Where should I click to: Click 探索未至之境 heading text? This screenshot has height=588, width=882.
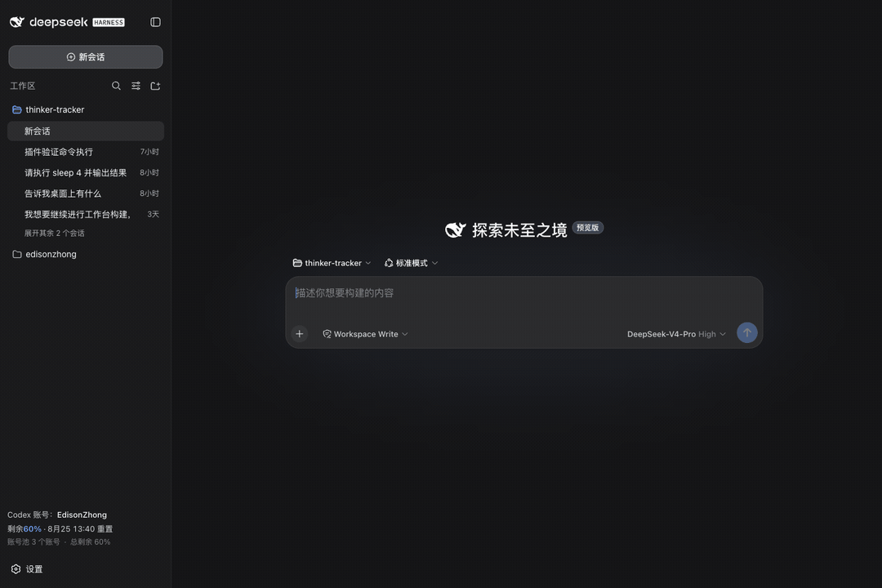519,230
